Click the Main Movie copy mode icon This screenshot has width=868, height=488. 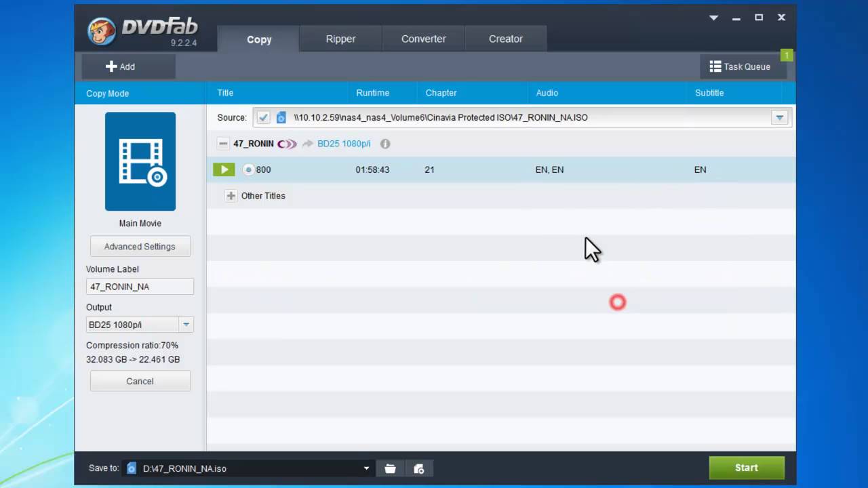(x=140, y=161)
